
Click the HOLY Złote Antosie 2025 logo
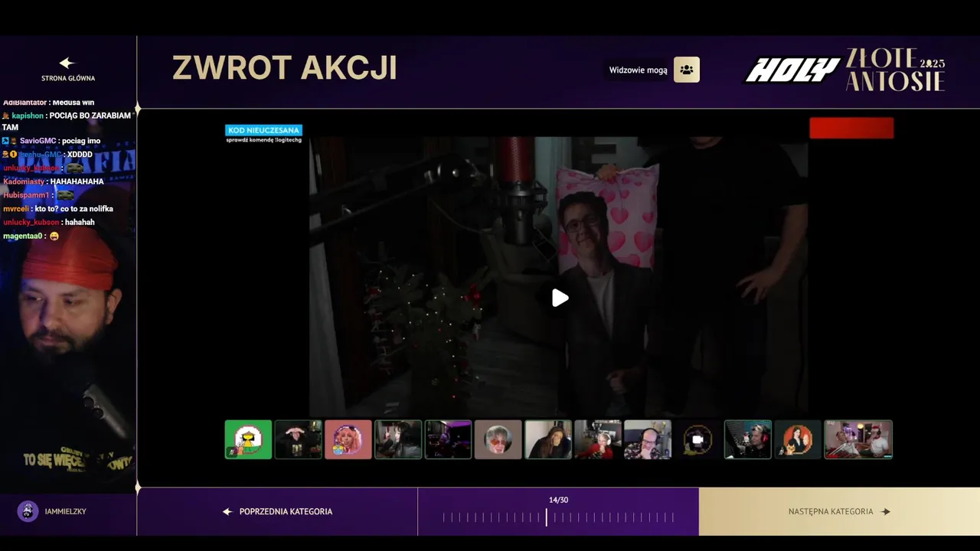point(845,70)
